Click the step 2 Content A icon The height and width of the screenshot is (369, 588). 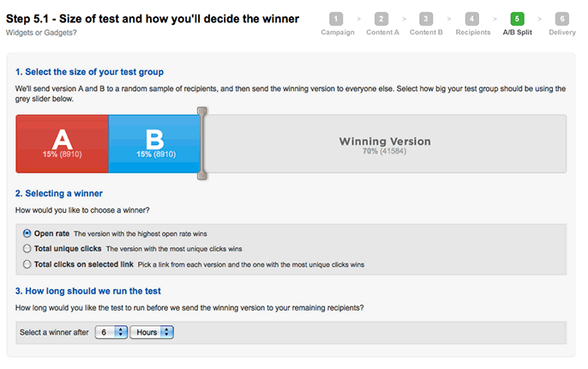[x=381, y=18]
